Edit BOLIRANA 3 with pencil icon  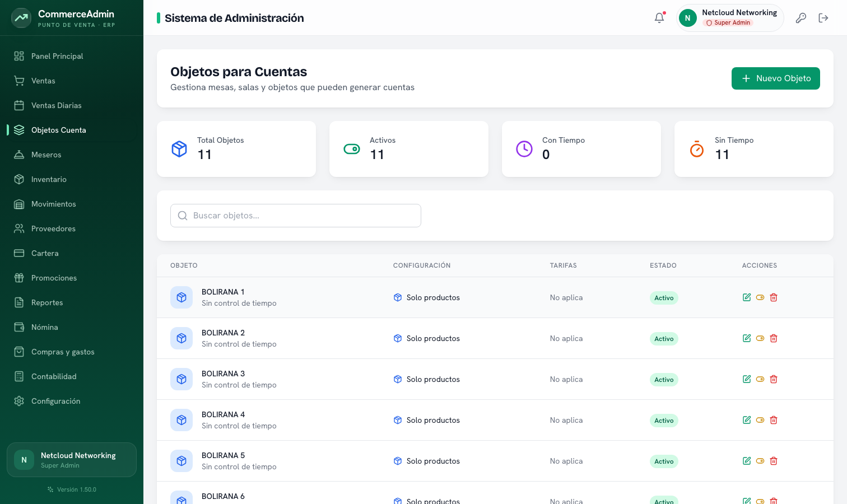[x=747, y=379]
